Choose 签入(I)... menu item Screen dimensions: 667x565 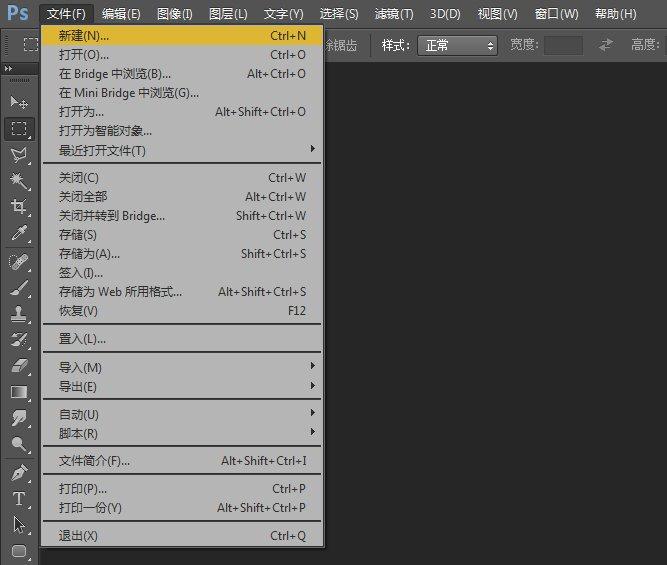(182, 273)
